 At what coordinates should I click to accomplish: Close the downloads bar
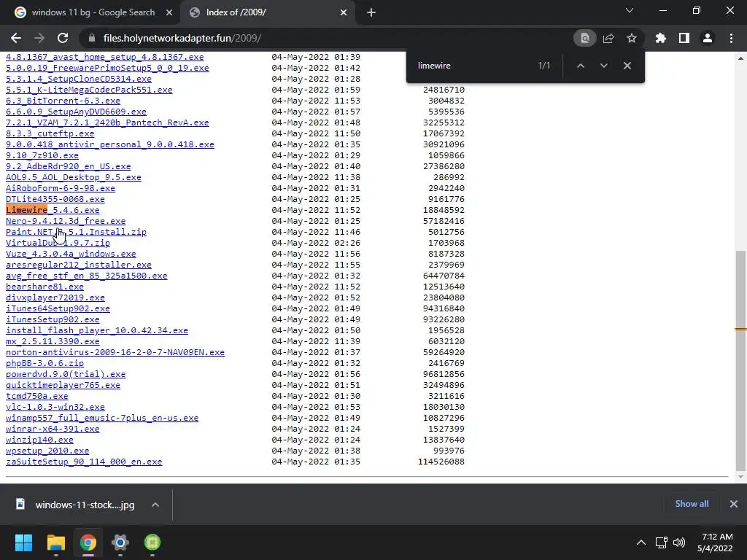click(734, 504)
